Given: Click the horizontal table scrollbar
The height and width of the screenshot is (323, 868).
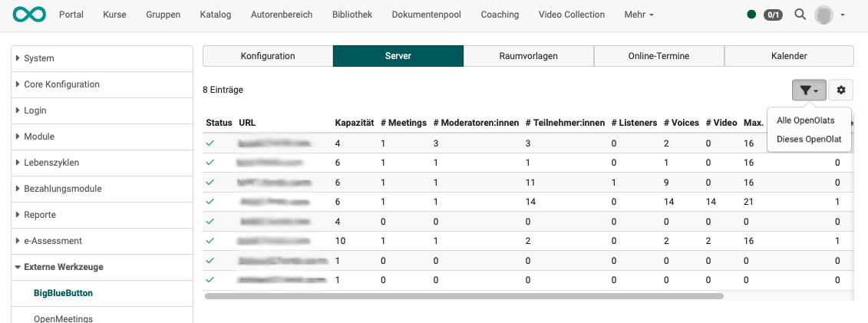Looking at the screenshot, I should coord(464,295).
